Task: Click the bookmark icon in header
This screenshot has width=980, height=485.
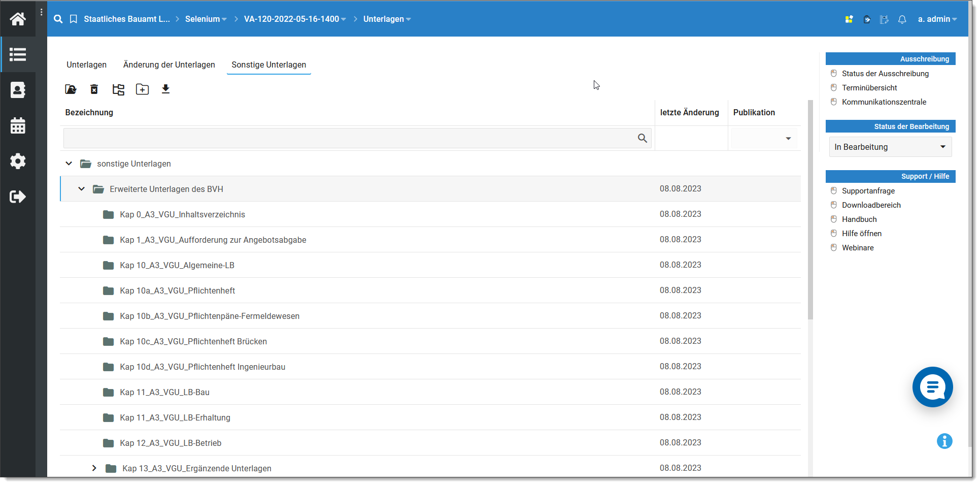Action: 74,19
